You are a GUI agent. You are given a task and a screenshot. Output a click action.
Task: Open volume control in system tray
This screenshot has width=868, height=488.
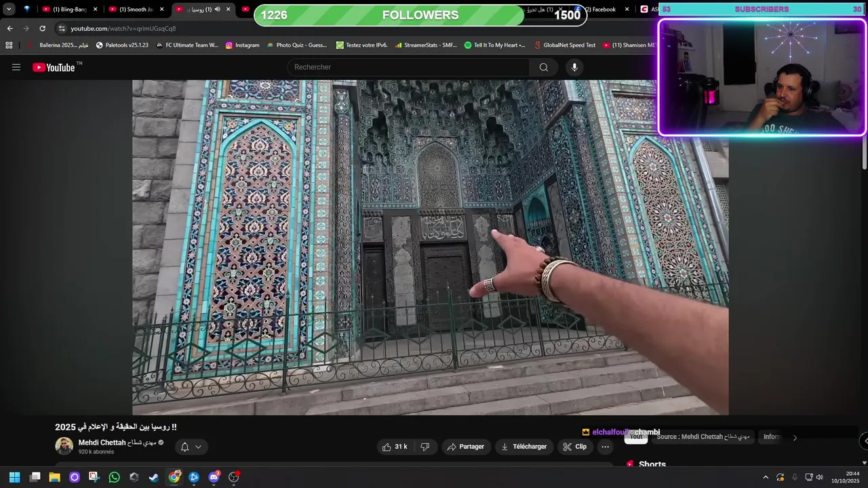coord(819,477)
